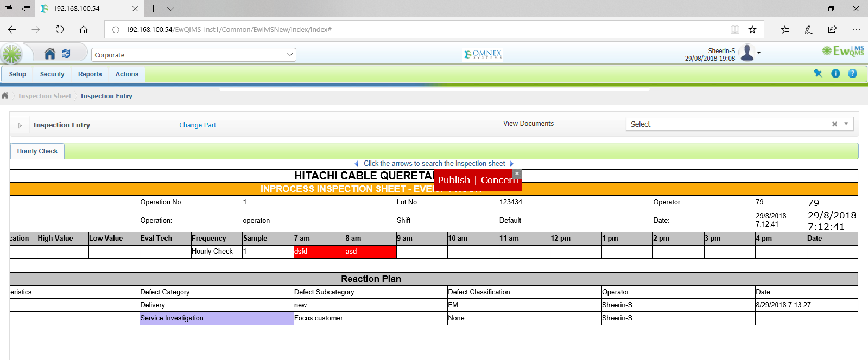Click the home icon in app toolbar
868x360 pixels.
[x=49, y=53]
